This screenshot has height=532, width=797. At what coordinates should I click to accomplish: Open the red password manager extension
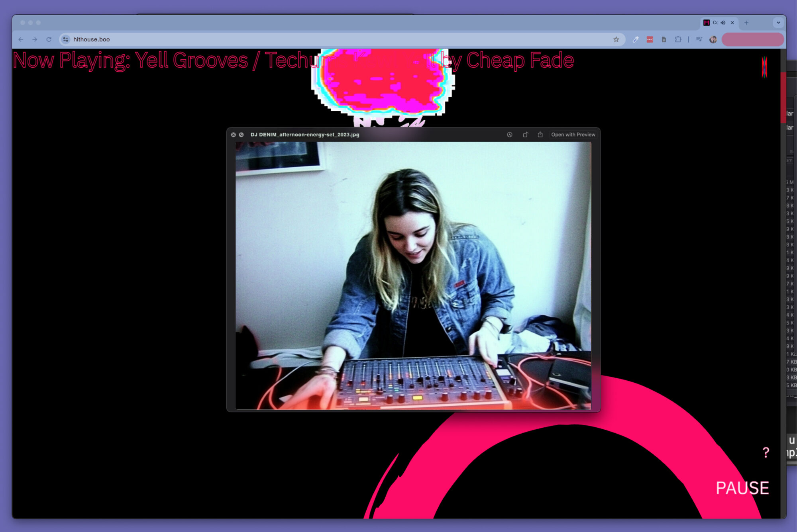coord(650,39)
